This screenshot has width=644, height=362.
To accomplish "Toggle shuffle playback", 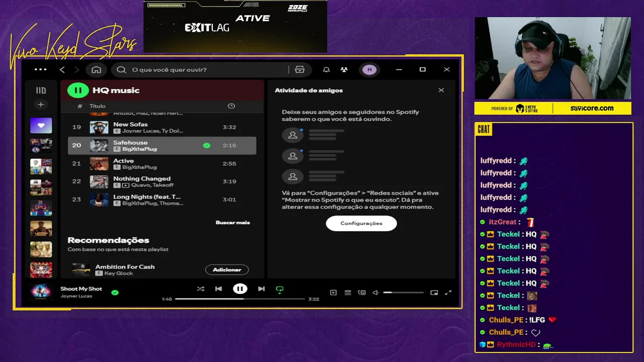I will click(201, 289).
